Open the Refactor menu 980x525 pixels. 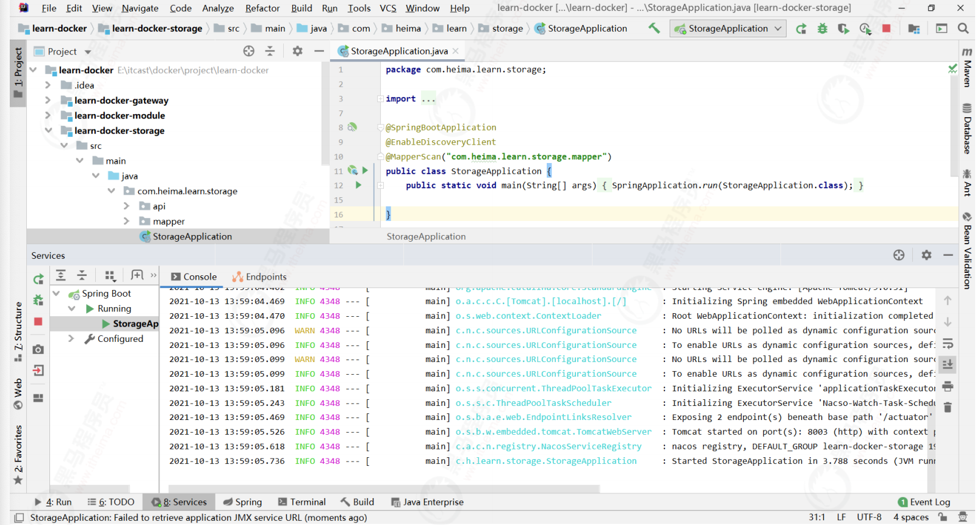(x=262, y=8)
